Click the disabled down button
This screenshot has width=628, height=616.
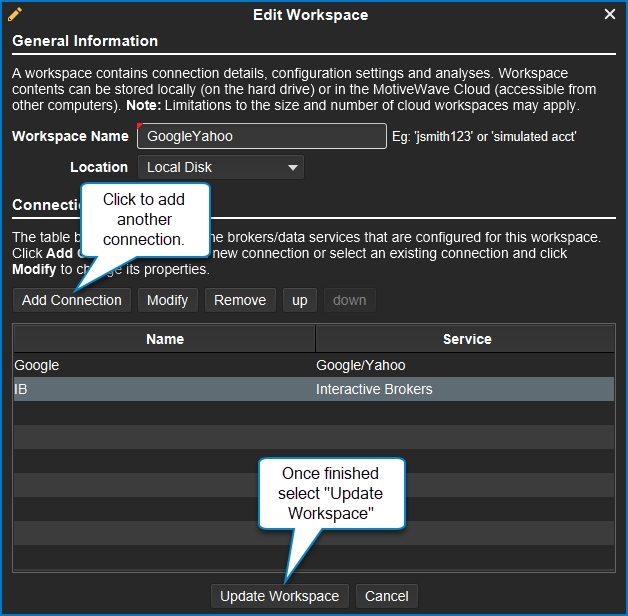350,300
